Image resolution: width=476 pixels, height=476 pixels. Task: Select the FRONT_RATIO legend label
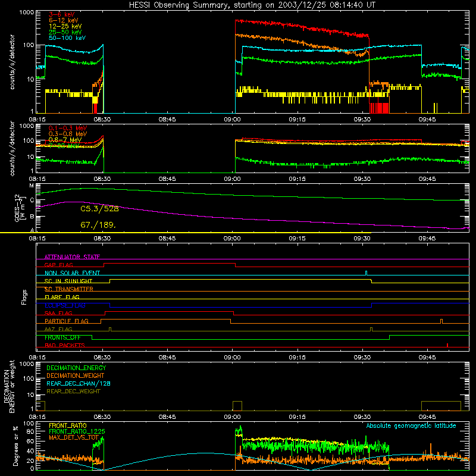[x=68, y=425]
